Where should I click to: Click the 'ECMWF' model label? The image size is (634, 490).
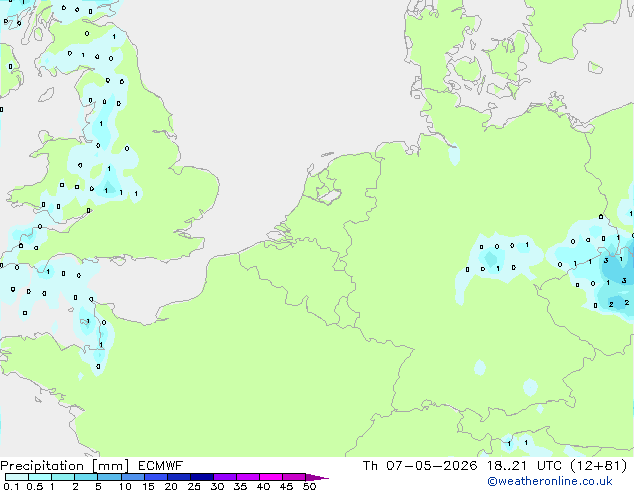coord(160,466)
